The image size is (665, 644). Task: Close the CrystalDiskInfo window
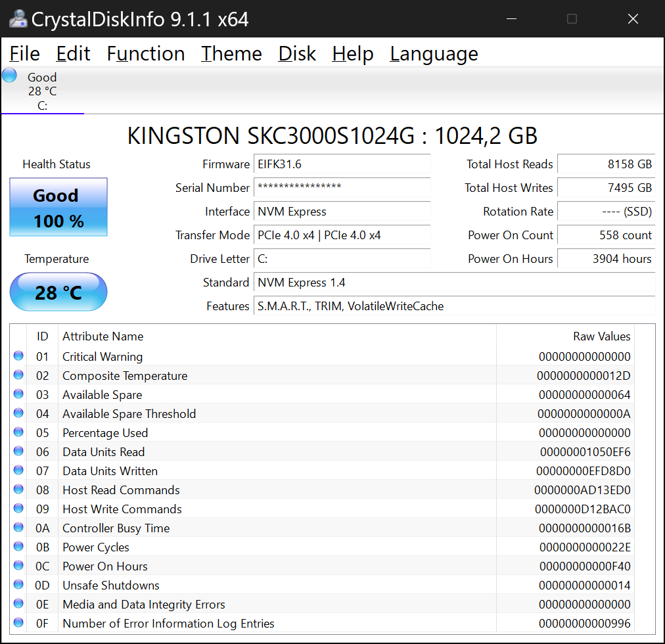pyautogui.click(x=633, y=19)
